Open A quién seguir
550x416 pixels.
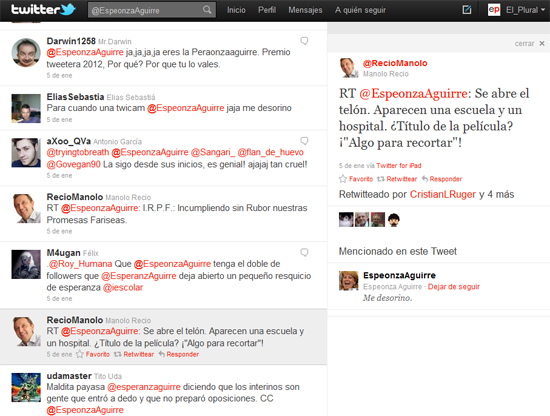[x=360, y=10]
